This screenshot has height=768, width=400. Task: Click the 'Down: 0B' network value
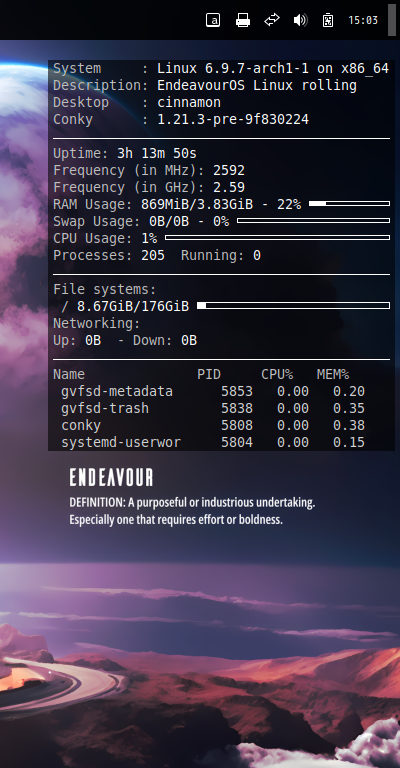tap(165, 340)
